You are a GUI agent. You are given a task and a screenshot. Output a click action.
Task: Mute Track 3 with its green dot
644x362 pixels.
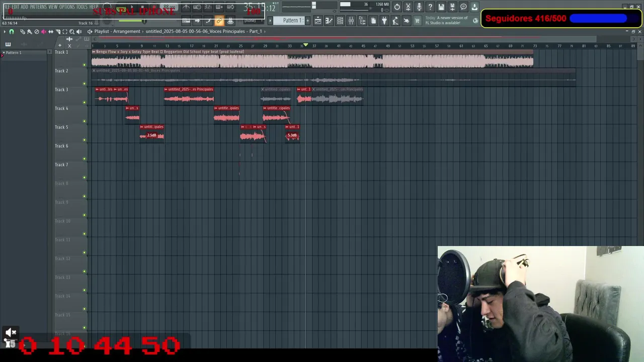84,102
